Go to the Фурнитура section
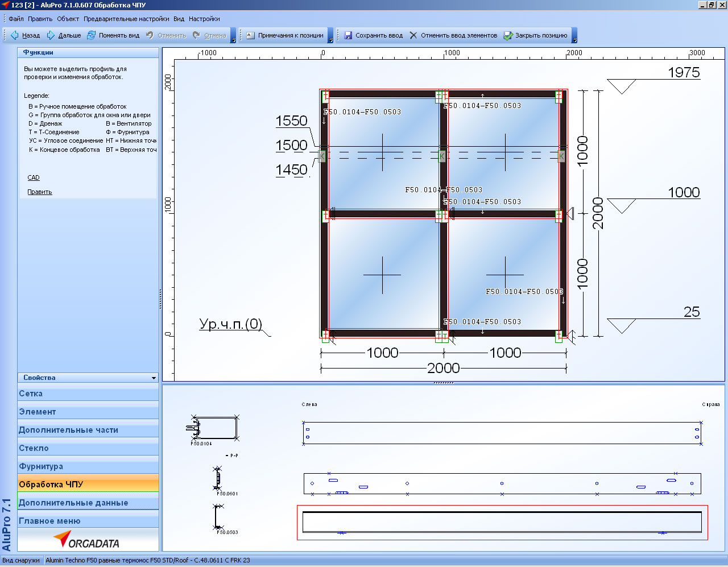Image resolution: width=728 pixels, height=567 pixels. pyautogui.click(x=41, y=466)
